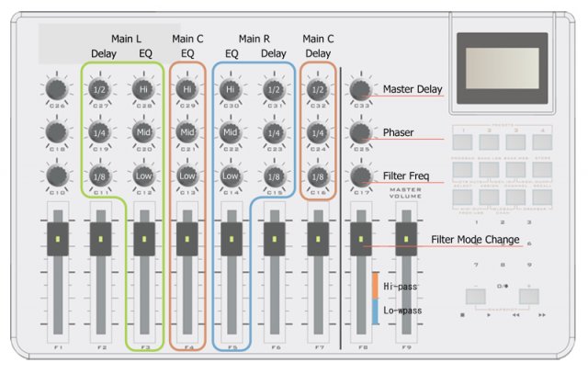Viewport: 588px width, 374px height.
Task: Click the Main C EQ Mid knob C21
Action: (x=187, y=132)
